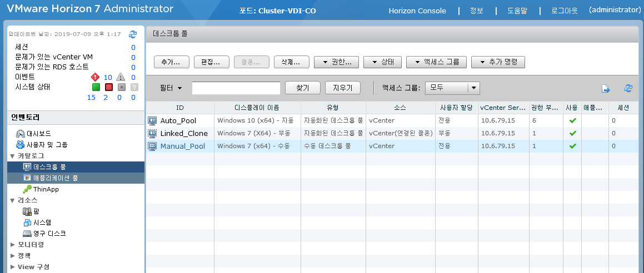This screenshot has height=273, width=644.
Task: Click the event warning triangle icon
Action: click(x=121, y=77)
